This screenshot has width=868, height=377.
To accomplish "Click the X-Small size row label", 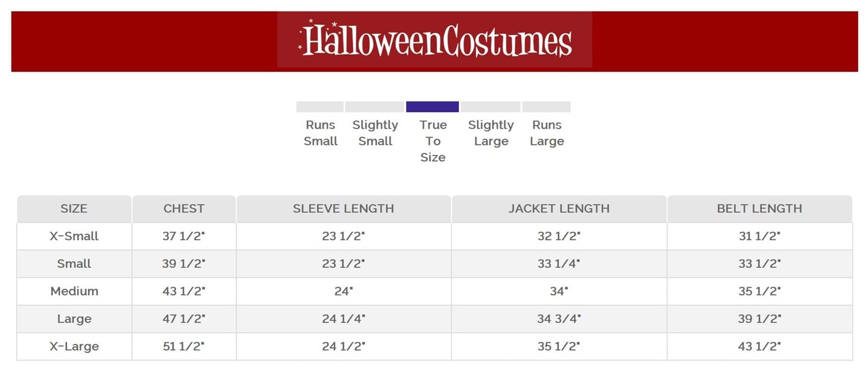I will 74,236.
